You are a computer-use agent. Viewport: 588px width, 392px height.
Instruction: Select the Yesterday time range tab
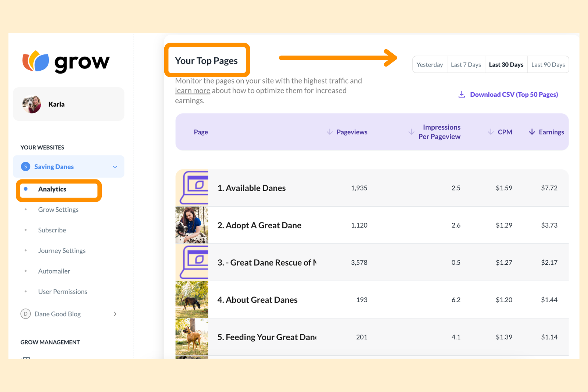tap(429, 64)
